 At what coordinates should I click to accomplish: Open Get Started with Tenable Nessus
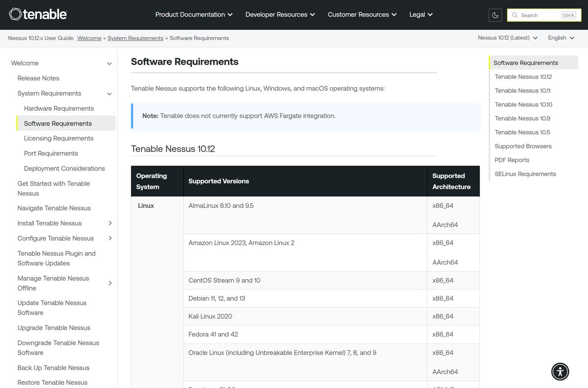pyautogui.click(x=54, y=189)
